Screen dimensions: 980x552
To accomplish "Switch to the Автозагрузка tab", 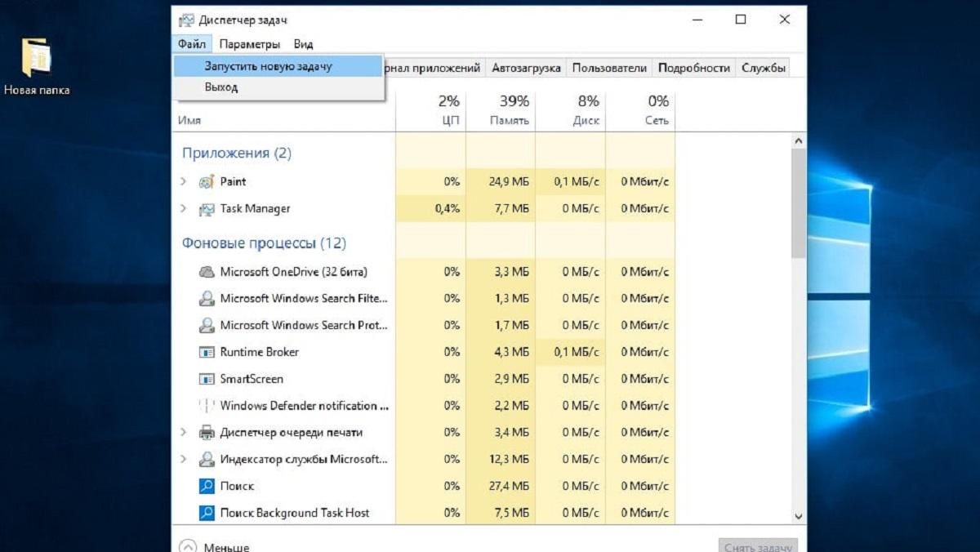I will click(526, 69).
